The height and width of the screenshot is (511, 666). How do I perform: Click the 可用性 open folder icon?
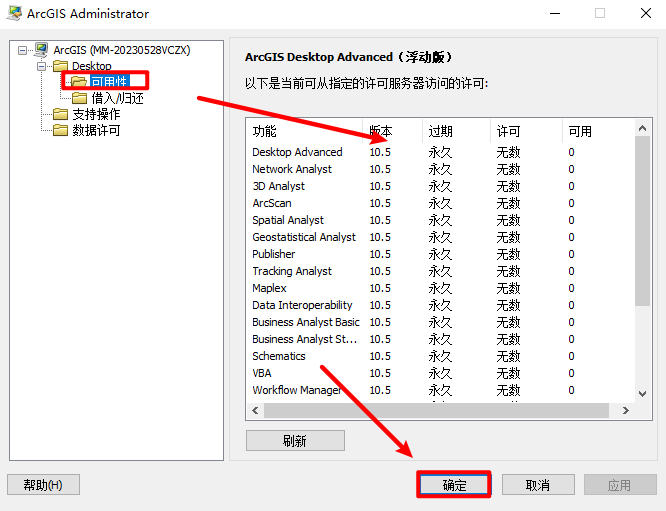[x=79, y=82]
